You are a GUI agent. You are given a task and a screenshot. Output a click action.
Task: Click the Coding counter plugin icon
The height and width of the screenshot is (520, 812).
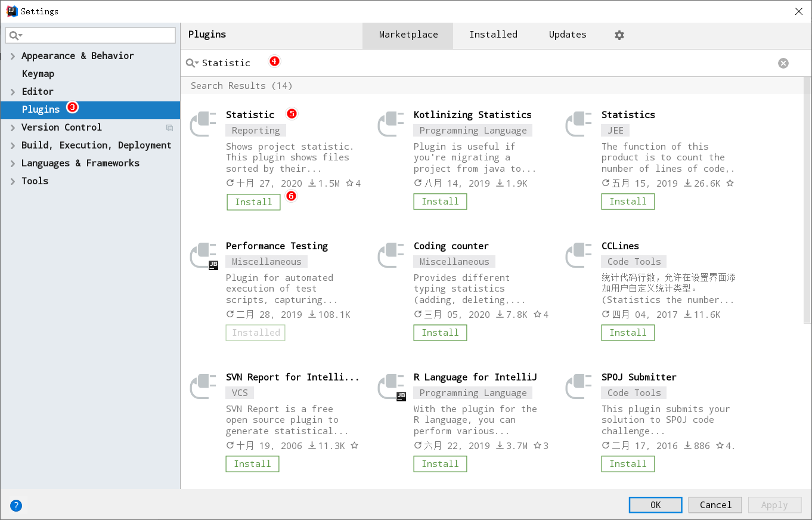pyautogui.click(x=391, y=255)
